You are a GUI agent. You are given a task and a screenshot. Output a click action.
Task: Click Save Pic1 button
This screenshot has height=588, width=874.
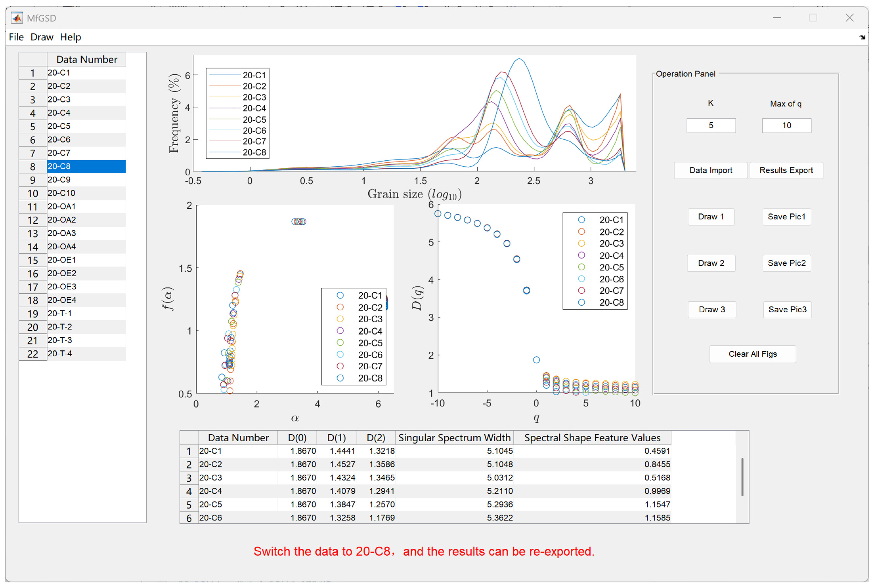787,217
